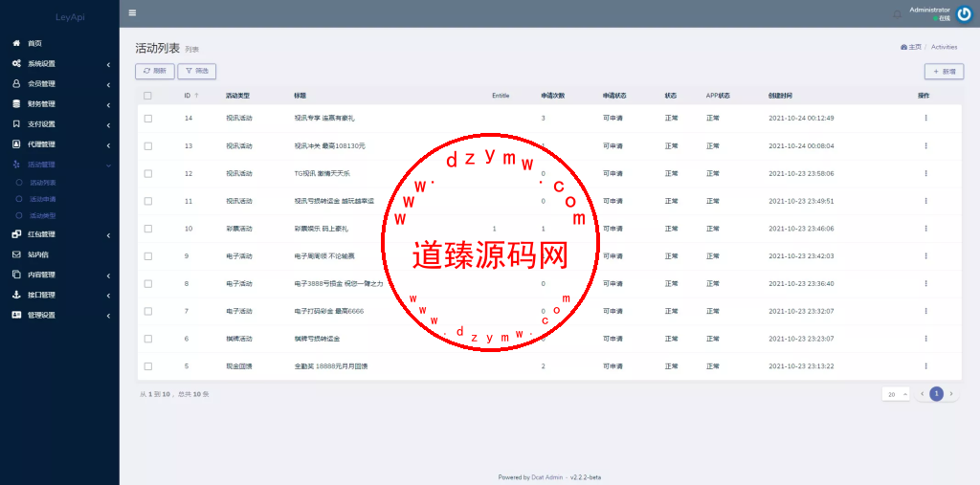Image resolution: width=980 pixels, height=485 pixels.
Task: Click the ID card icon for 管理设置
Action: tap(17, 315)
